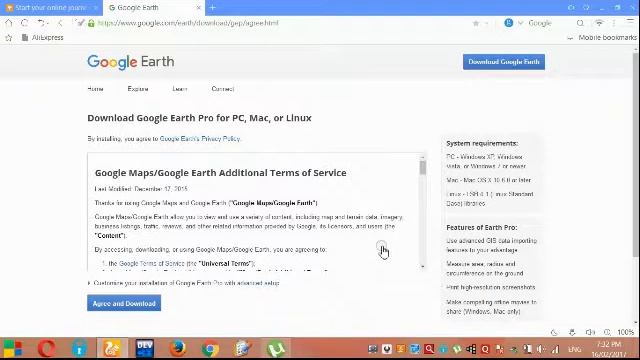Click the Google Earth logo
This screenshot has width=640, height=360.
click(131, 62)
